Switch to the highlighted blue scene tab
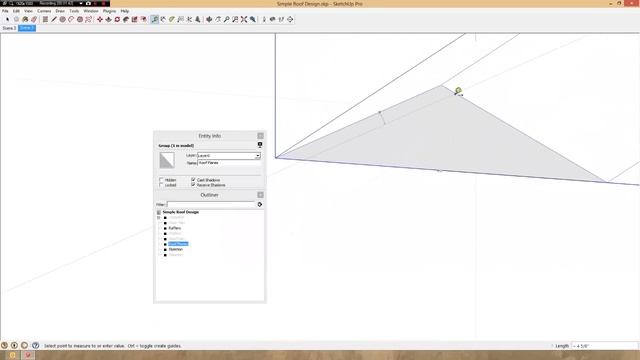The image size is (640, 360). click(27, 28)
